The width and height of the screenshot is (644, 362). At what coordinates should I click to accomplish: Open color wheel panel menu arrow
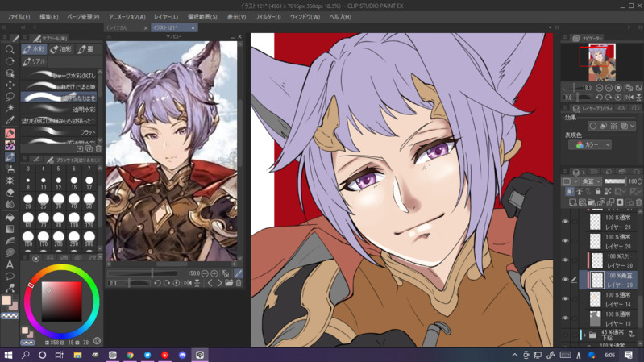tap(100, 258)
